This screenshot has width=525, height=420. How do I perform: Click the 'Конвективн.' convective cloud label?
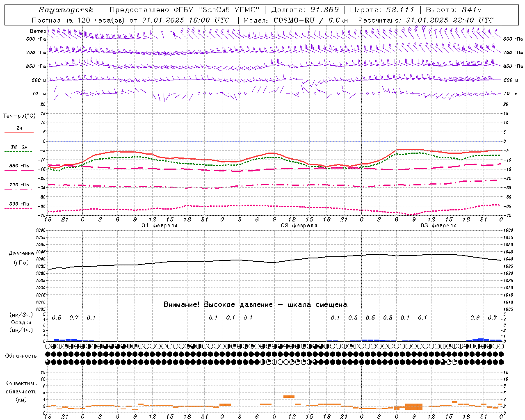[x=21, y=383]
